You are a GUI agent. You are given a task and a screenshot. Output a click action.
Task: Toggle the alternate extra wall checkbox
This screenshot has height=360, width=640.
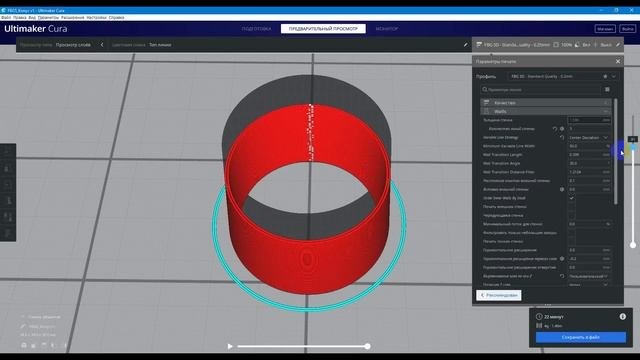pos(571,215)
